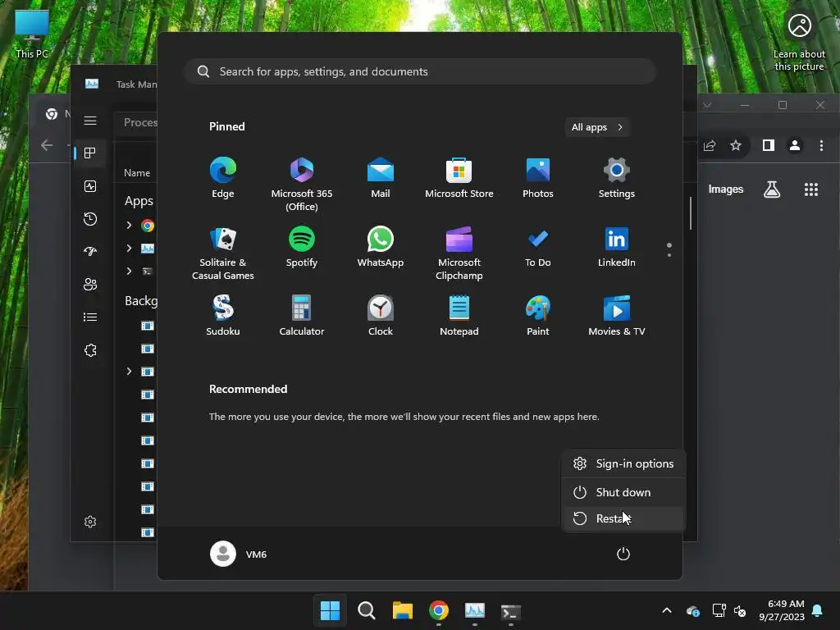The width and height of the screenshot is (840, 630).
Task: Open Google Images link in Chrome
Action: pyautogui.click(x=726, y=189)
